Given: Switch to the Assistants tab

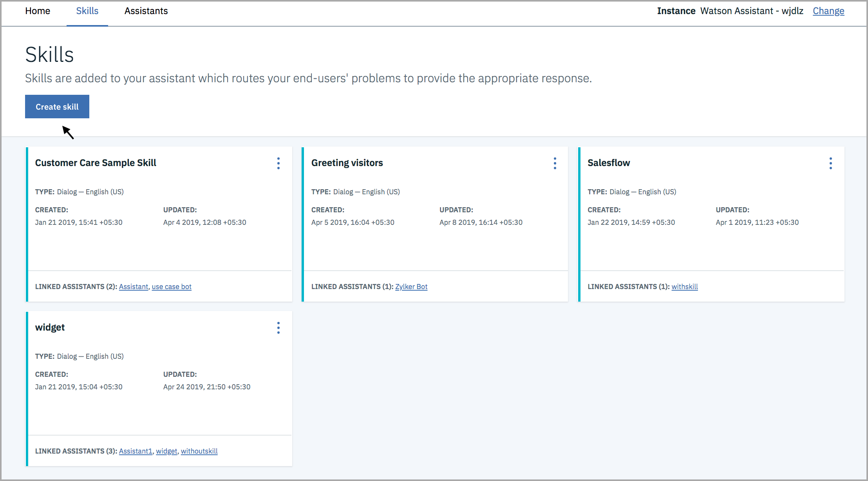Looking at the screenshot, I should tap(146, 11).
